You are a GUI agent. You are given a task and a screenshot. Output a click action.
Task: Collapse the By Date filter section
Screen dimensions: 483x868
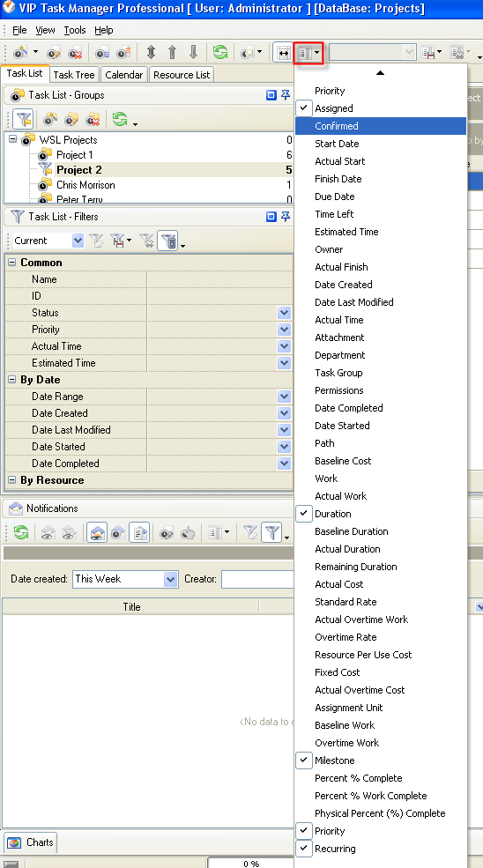(x=11, y=380)
